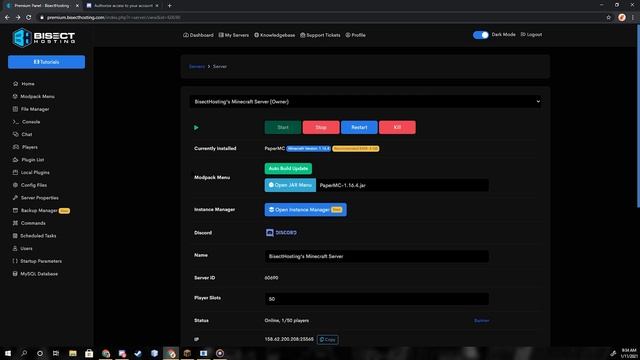Open Task View on taskbar
The image size is (640, 360).
(56, 353)
